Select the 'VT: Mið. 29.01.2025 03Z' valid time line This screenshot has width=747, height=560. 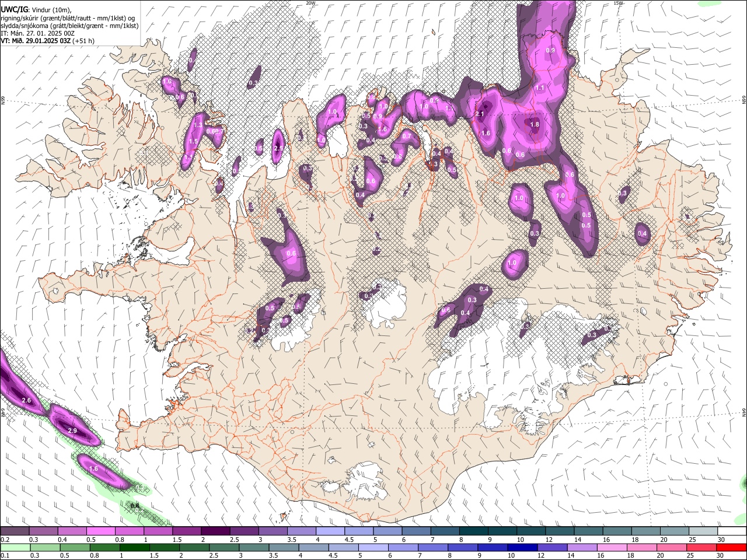coord(36,41)
